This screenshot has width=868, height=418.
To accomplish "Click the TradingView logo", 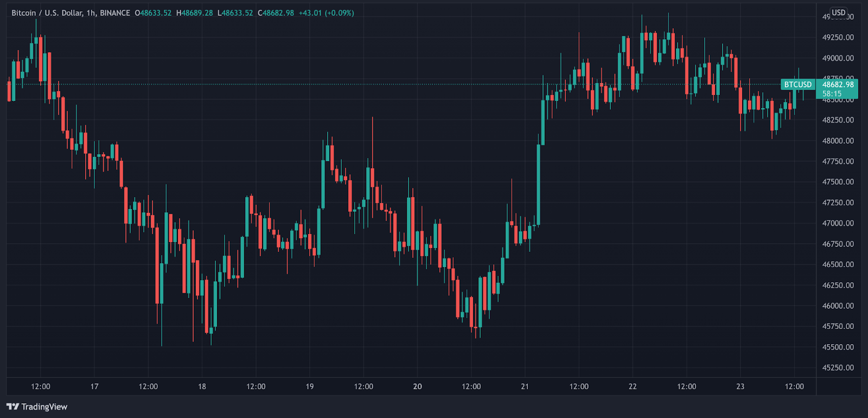I will (x=37, y=407).
